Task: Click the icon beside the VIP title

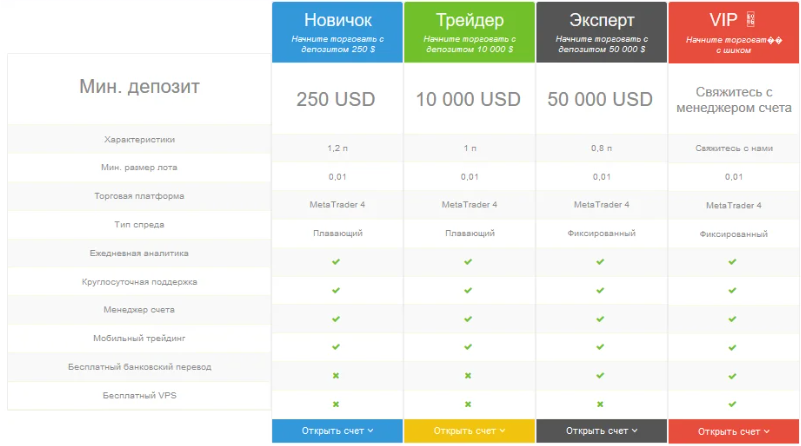Action: (x=751, y=20)
